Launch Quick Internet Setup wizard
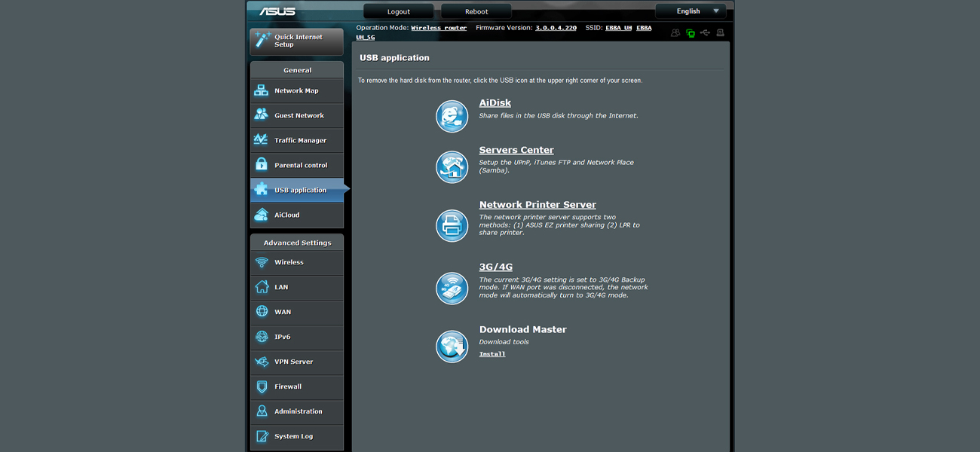Viewport: 980px width, 452px height. click(x=296, y=41)
